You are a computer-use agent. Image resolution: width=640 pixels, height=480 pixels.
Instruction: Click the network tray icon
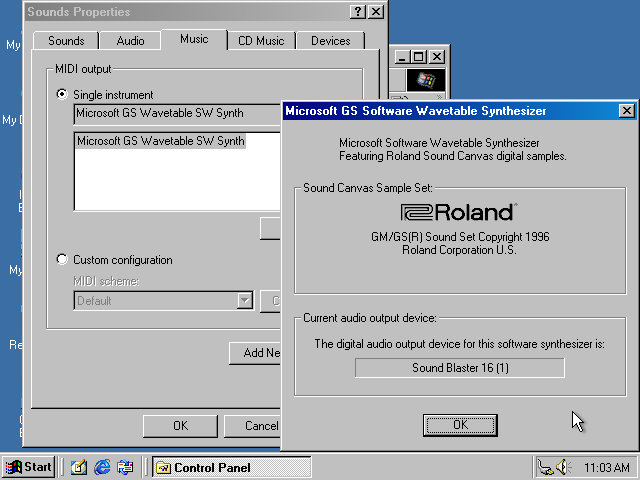(x=546, y=467)
